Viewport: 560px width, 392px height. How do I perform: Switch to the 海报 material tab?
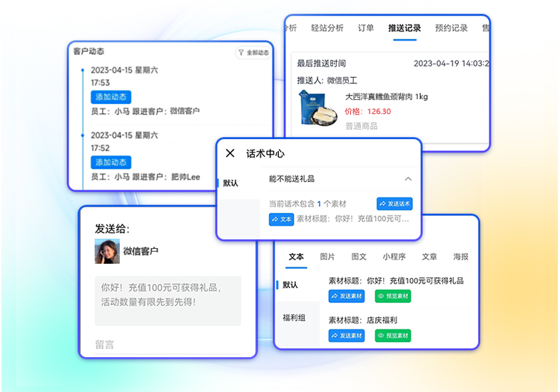(x=461, y=257)
